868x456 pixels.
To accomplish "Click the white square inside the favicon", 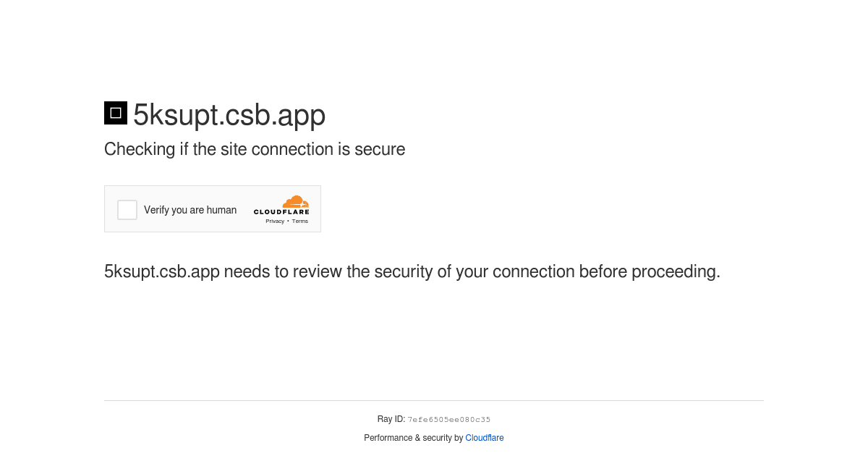I will pyautogui.click(x=116, y=113).
